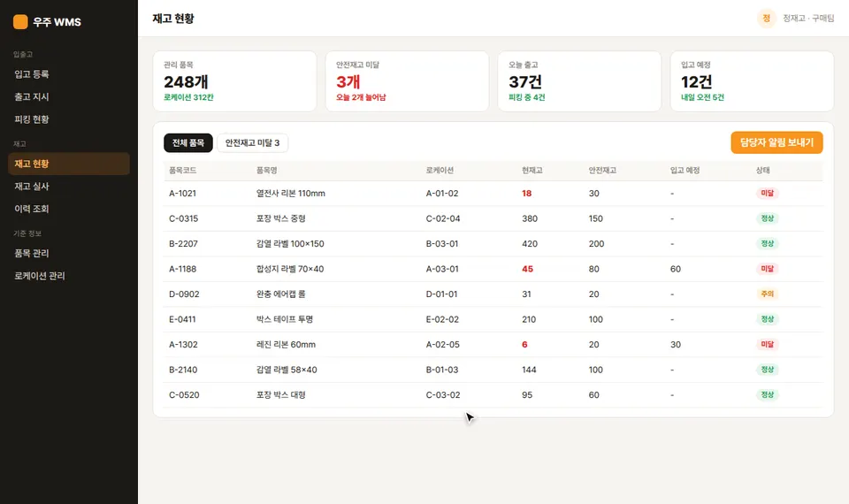Click the 현재고 column header
Screen dimensions: 849x504
pyautogui.click(x=532, y=170)
